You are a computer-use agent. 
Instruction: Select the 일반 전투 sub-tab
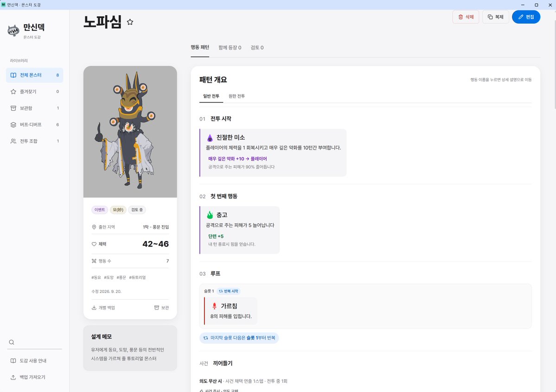click(211, 96)
